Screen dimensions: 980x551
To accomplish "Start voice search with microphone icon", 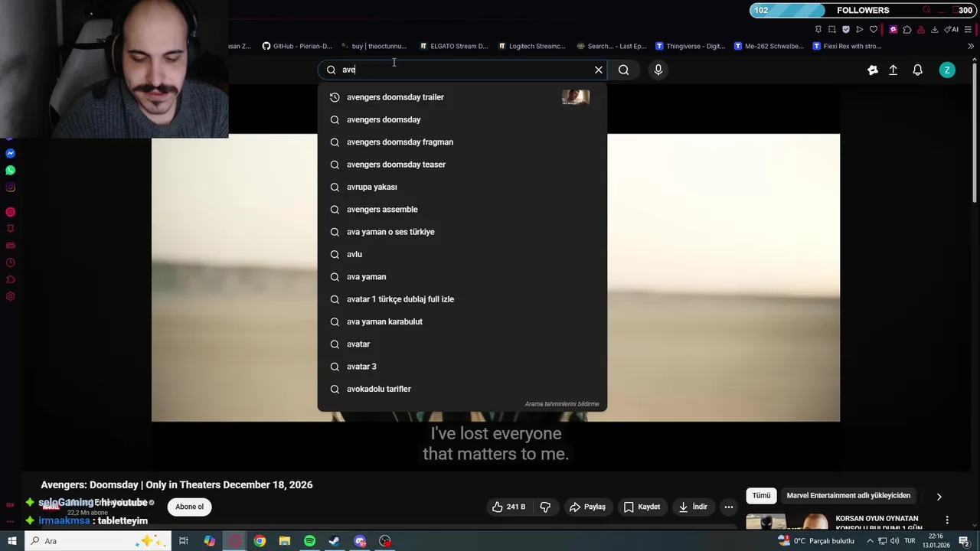I will coord(658,70).
